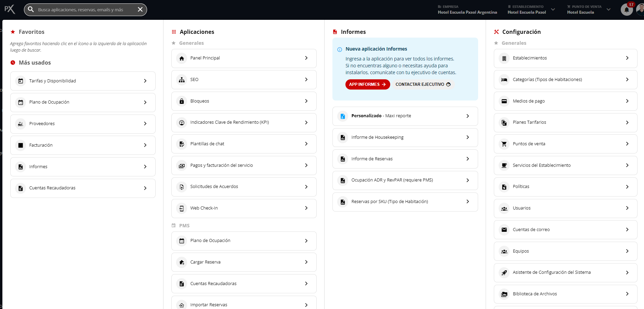Open the user profile avatar

640,10
